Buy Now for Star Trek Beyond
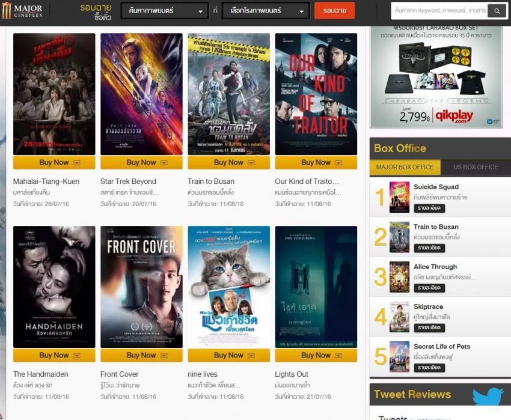Image resolution: width=511 pixels, height=420 pixels. tap(141, 162)
